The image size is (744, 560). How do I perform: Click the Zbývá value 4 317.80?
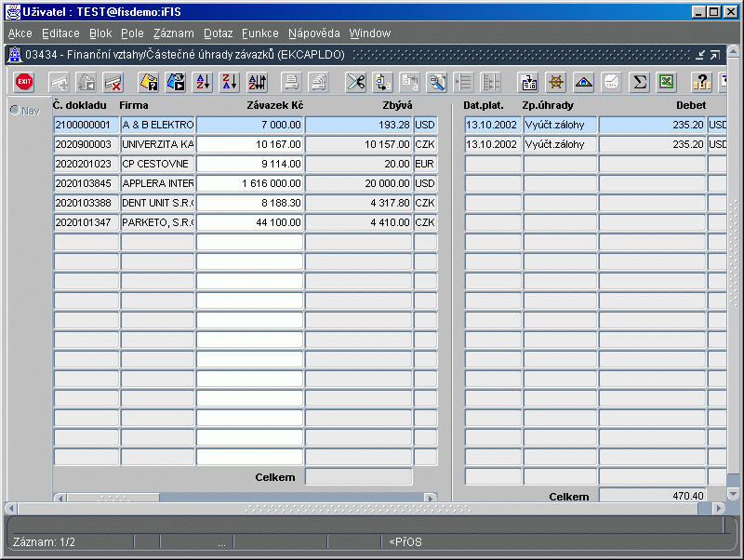358,203
